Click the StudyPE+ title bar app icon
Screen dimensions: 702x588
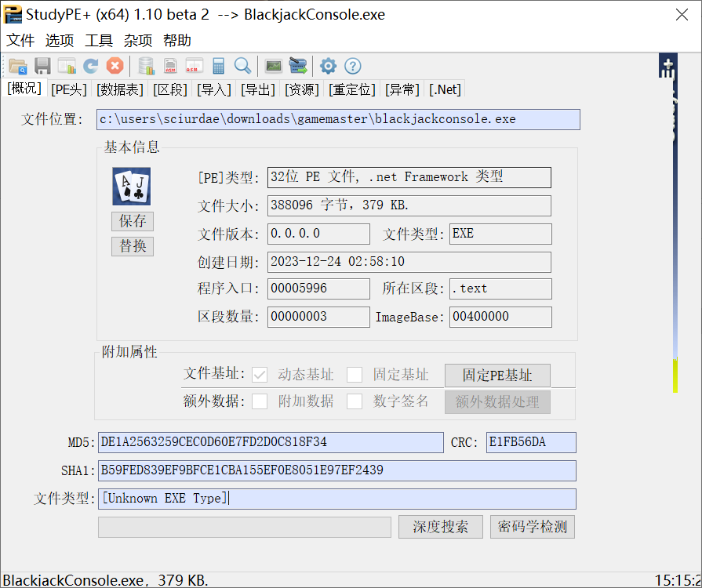coord(13,14)
